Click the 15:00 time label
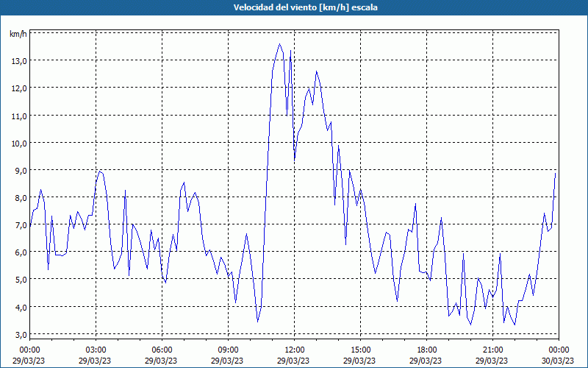The height and width of the screenshot is (368, 588). (360, 350)
